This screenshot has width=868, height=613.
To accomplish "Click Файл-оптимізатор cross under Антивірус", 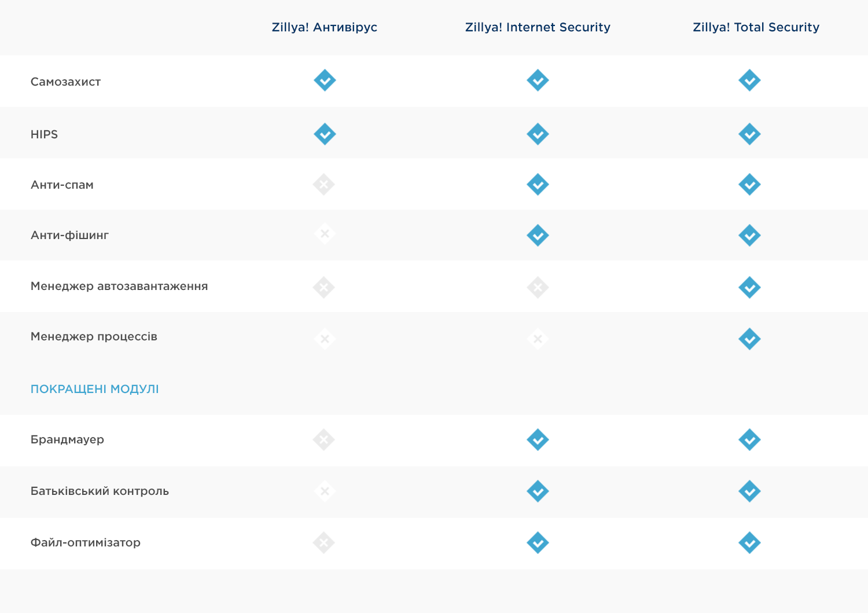I will click(324, 543).
